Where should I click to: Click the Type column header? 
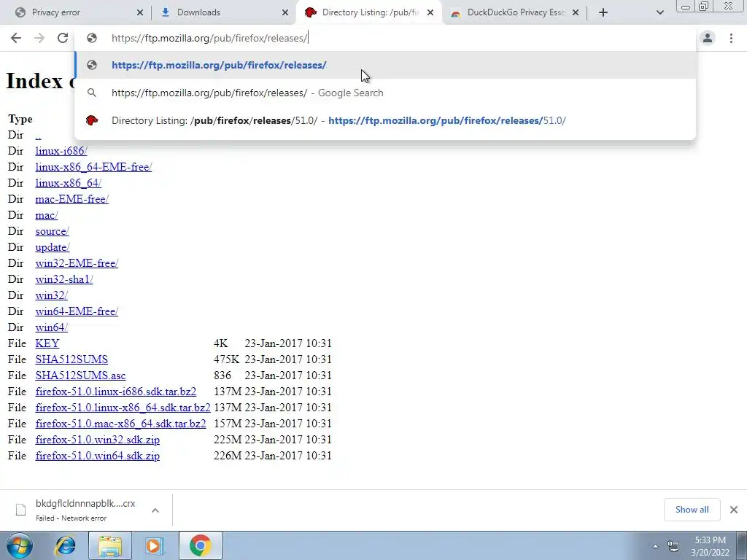20,119
